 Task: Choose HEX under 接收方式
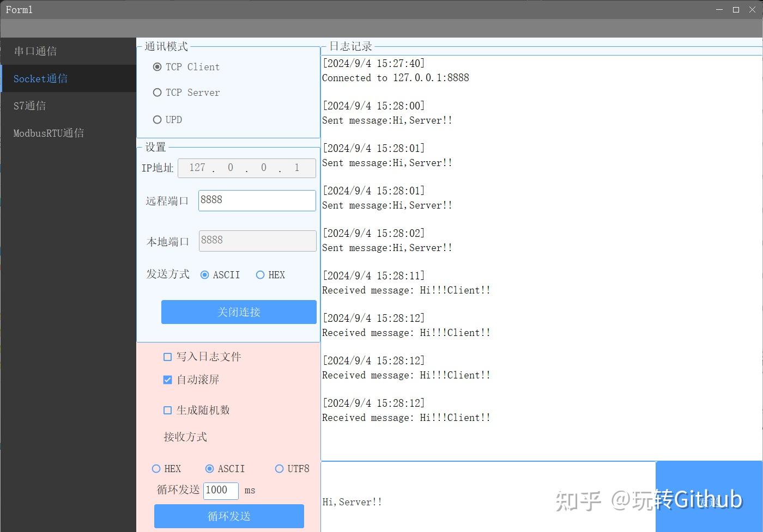(166, 469)
